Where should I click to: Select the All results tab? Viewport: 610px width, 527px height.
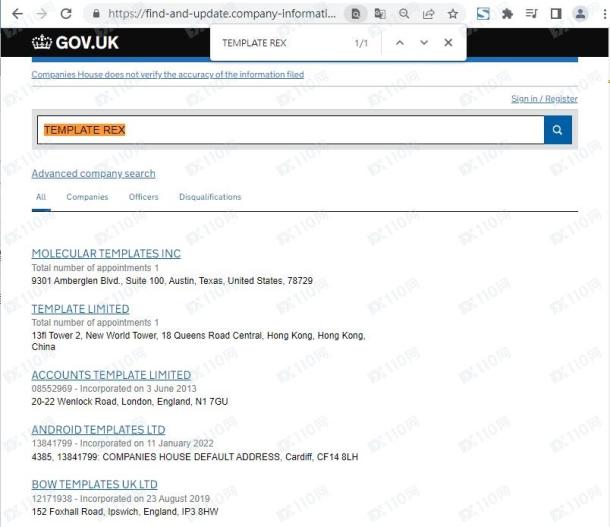click(41, 197)
